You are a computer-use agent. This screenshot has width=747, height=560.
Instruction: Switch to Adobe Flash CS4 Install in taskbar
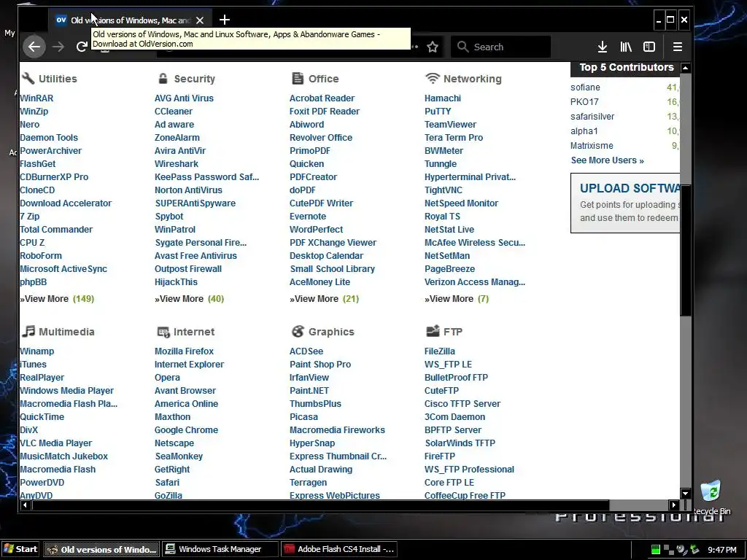339,549
